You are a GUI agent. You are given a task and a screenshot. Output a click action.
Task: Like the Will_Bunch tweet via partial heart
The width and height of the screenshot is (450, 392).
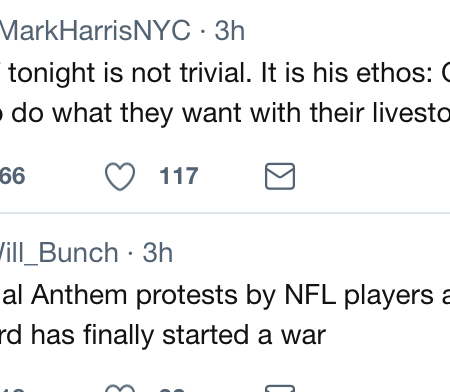coord(120,388)
